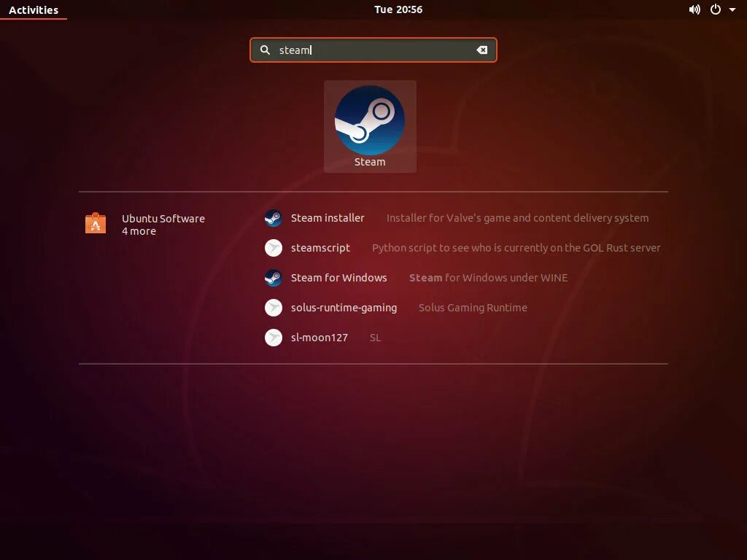This screenshot has width=747, height=560.
Task: Click 'Steam for Windows under WINE' description
Action: pos(488,278)
